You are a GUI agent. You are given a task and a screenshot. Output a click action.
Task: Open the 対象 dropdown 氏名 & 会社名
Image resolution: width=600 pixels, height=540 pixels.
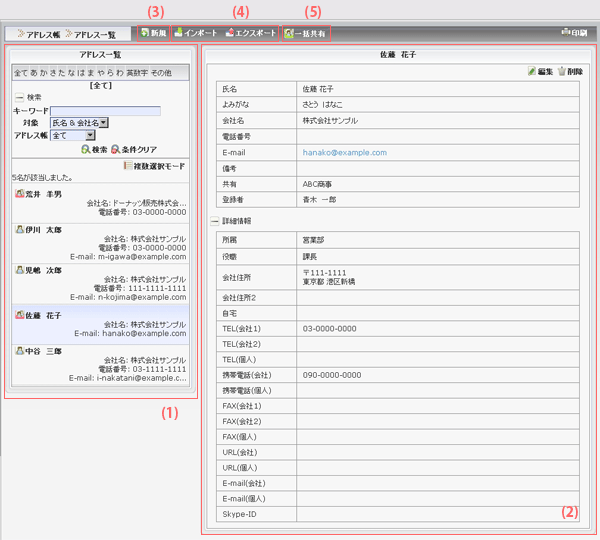(80, 123)
